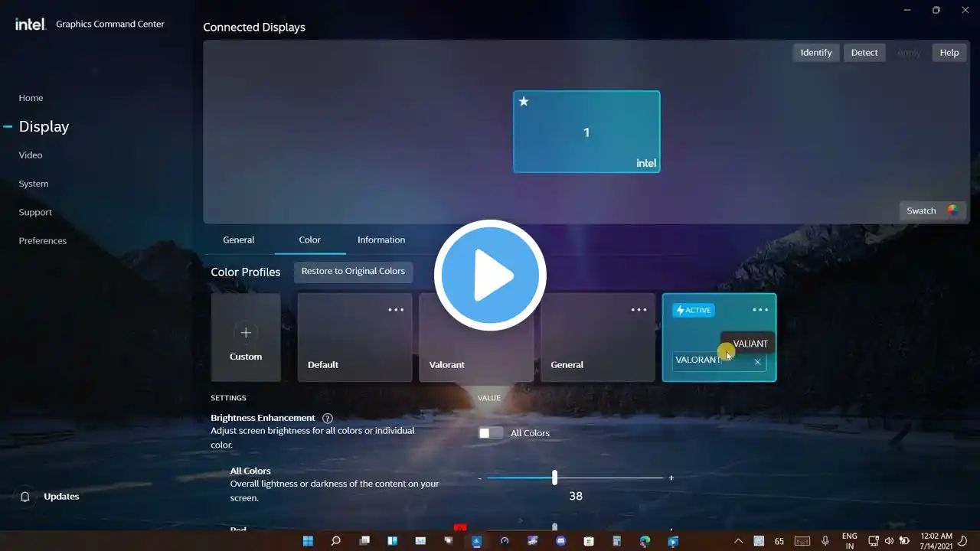Click the All Colors brightness slider handle
Screen dimensions: 980x551
tap(554, 478)
